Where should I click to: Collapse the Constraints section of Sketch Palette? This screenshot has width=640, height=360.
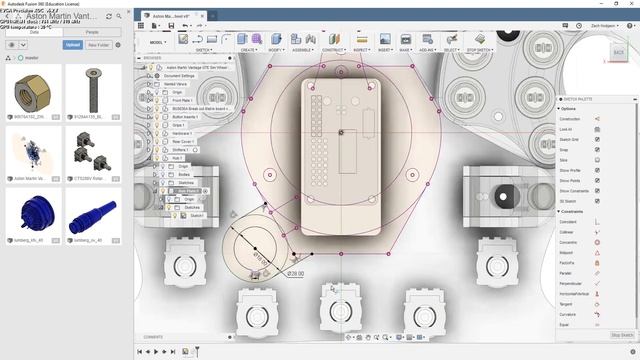coord(559,211)
